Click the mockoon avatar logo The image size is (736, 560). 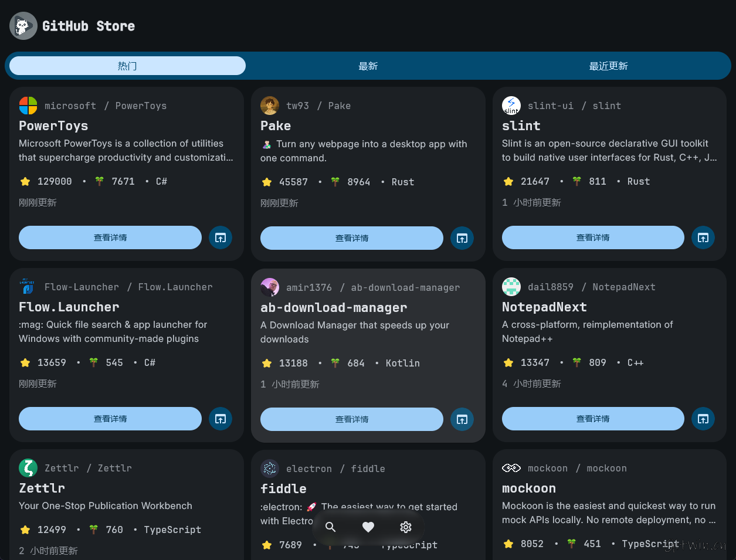[511, 468]
